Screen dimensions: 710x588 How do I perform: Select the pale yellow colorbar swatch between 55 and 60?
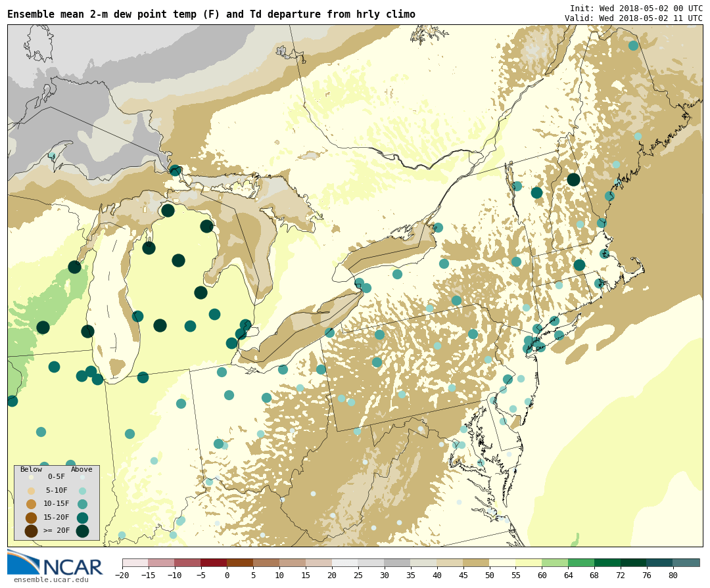529,563
